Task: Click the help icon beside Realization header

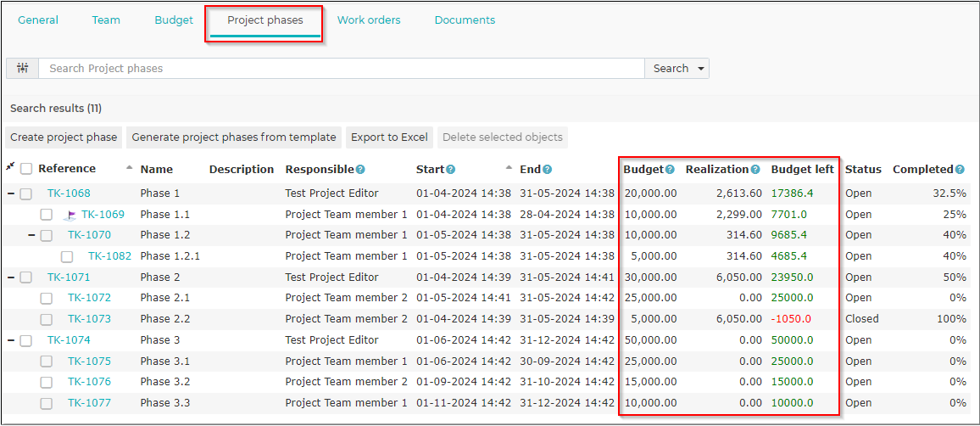Action: tap(755, 170)
